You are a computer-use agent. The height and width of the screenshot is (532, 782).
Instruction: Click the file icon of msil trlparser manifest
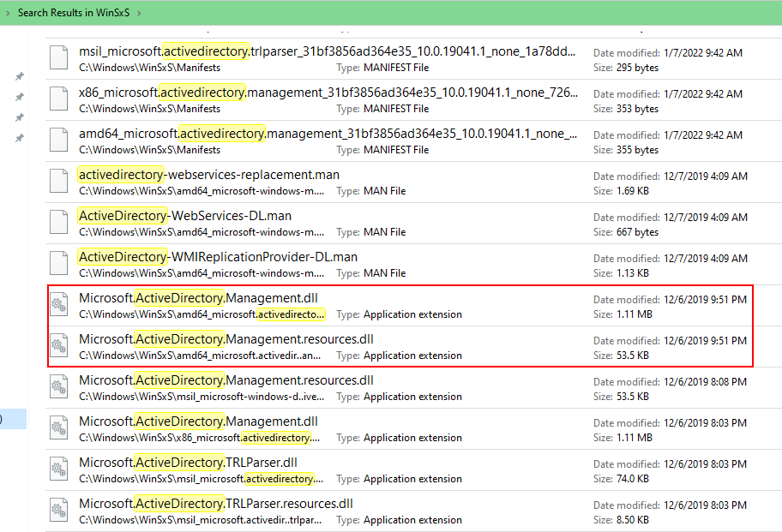[58, 59]
